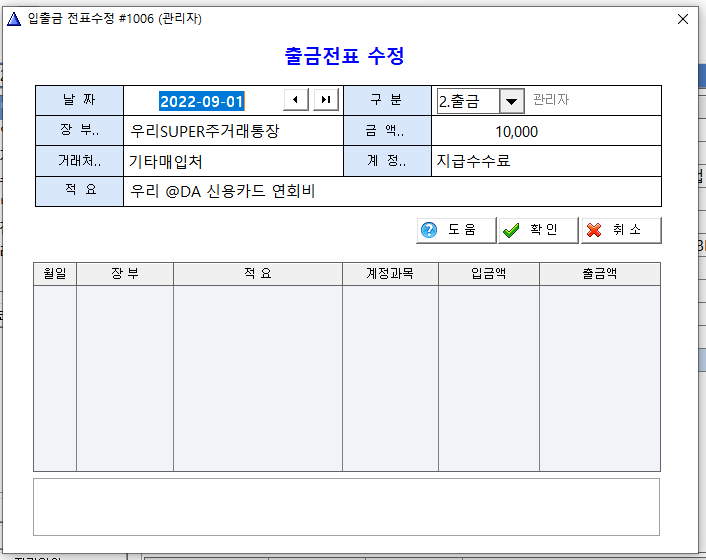This screenshot has width=706, height=560.
Task: Click the 관리자 text next to 구분
Action: tap(551, 99)
